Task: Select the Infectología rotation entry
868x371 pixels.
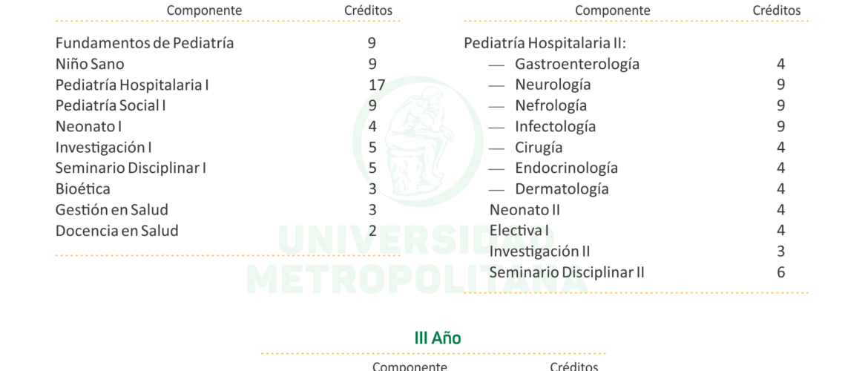Action: point(555,126)
